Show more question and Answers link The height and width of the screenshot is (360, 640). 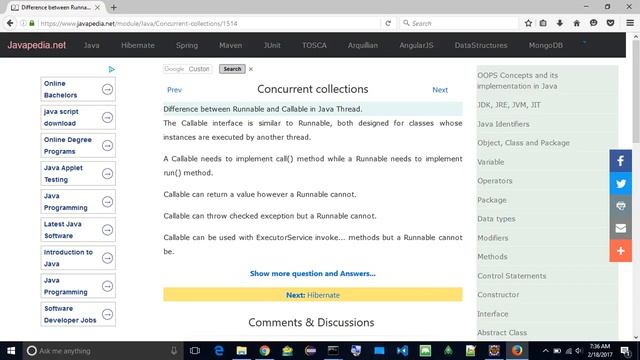tap(313, 273)
